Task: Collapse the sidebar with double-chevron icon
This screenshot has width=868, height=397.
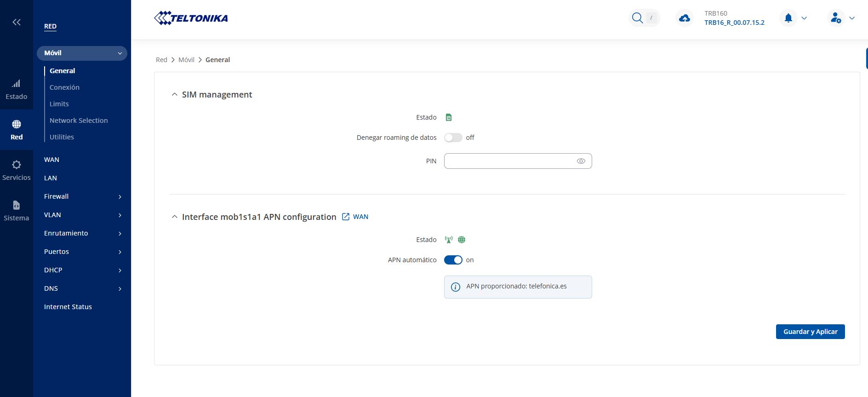Action: (x=17, y=22)
